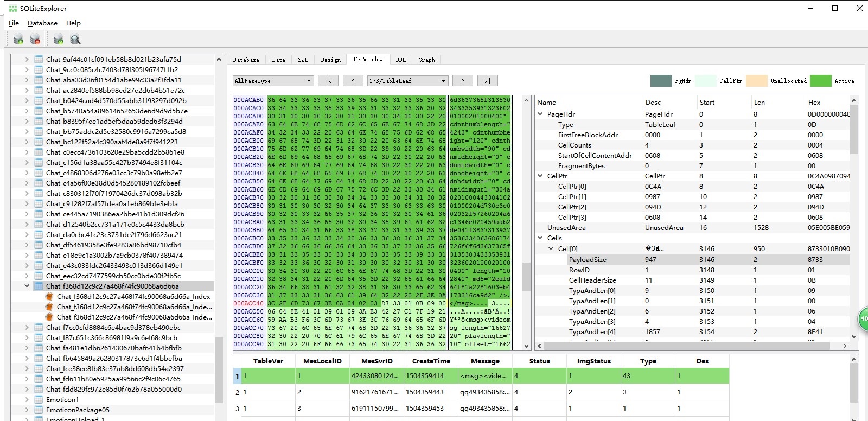
Task: Go to last page button
Action: tap(487, 81)
